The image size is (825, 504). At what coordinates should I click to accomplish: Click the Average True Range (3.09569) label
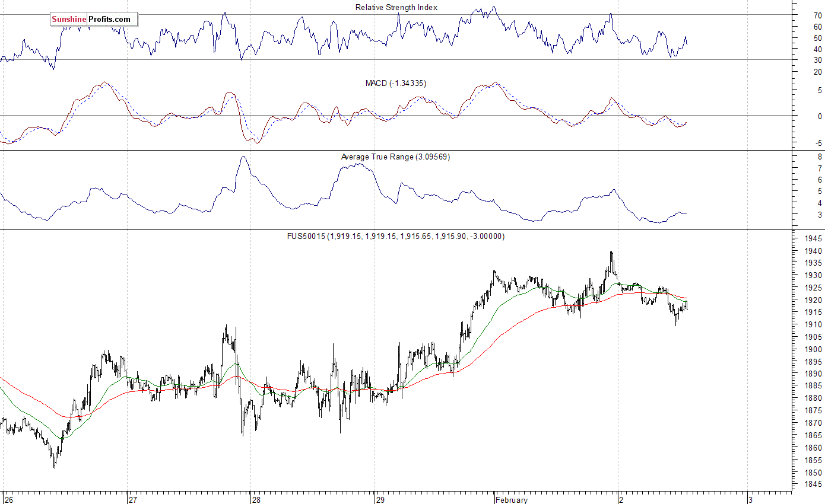coord(395,157)
